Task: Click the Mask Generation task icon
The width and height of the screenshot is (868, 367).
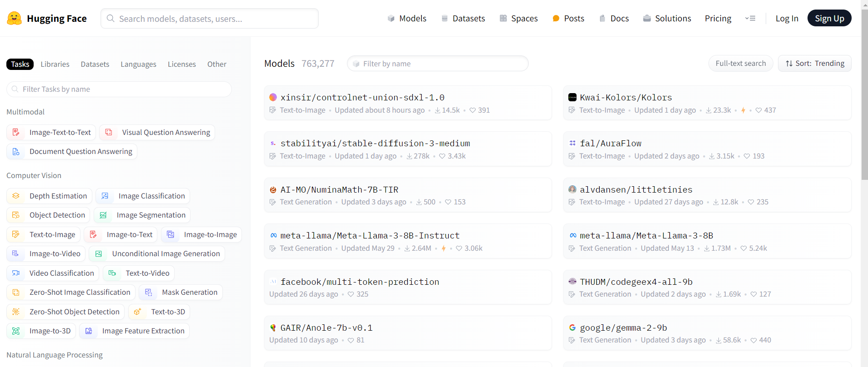Action: pyautogui.click(x=149, y=293)
